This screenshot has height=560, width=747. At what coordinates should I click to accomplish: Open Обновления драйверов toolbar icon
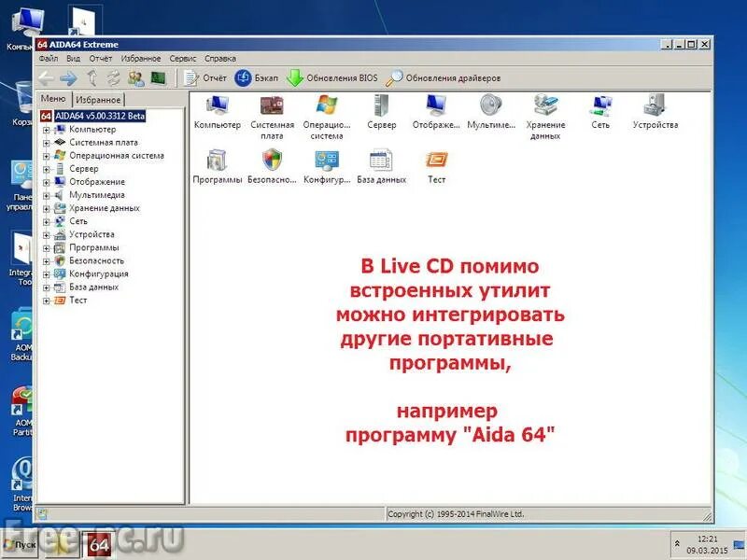click(446, 77)
